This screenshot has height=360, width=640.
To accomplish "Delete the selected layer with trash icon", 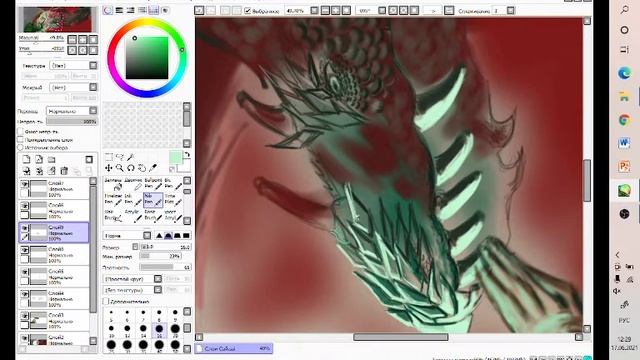I will tap(64, 171).
